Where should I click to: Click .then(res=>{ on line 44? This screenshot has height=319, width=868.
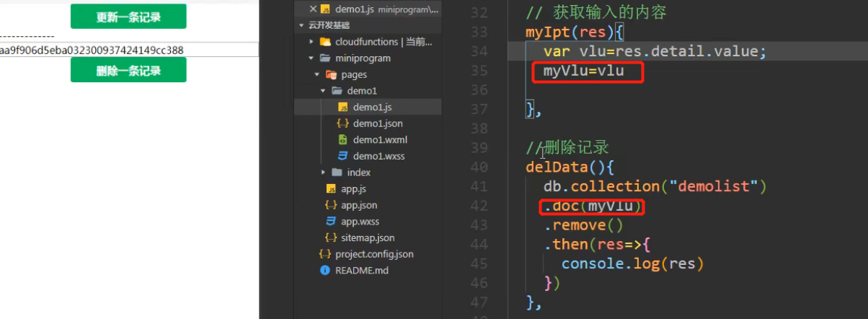(x=596, y=245)
